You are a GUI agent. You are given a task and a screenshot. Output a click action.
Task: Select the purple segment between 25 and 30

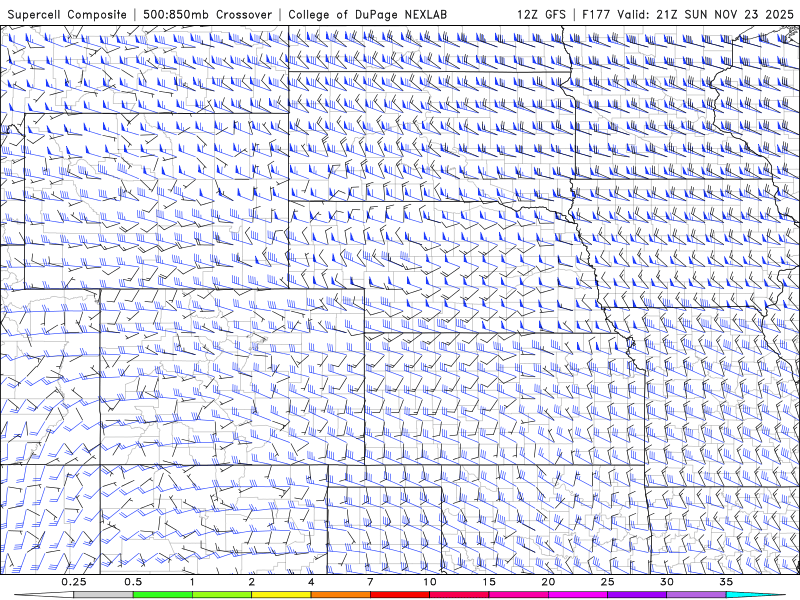click(637, 595)
